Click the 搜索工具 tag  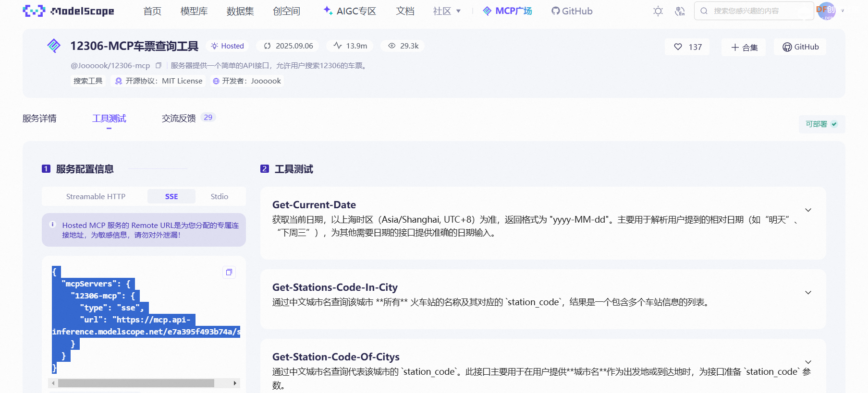point(88,81)
